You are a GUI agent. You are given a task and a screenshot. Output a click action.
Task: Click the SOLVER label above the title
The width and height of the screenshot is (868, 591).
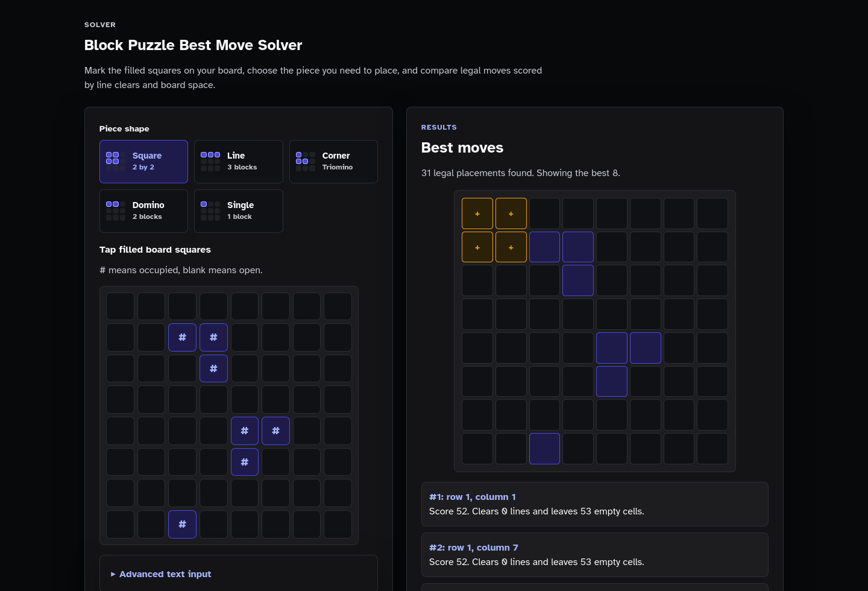100,25
